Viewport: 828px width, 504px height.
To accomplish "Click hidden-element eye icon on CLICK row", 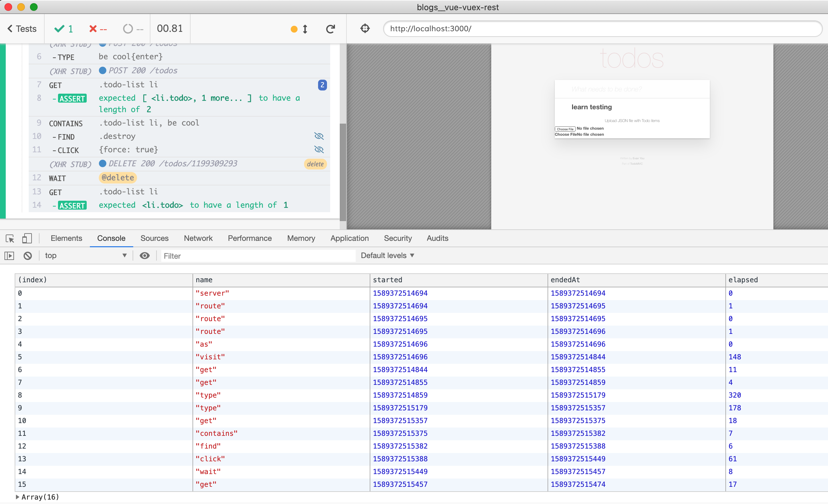I will [x=319, y=149].
